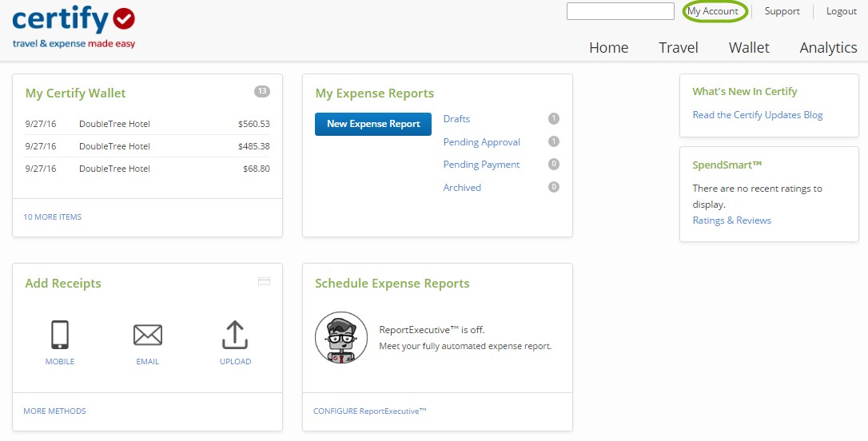
Task: Click the ReportExecutive robot avatar
Action: click(341, 337)
